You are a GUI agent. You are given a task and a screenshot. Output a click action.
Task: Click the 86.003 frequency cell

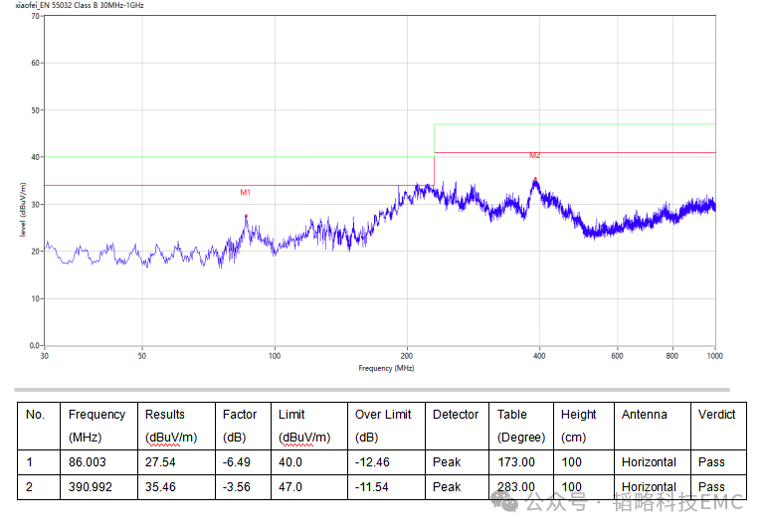pos(87,462)
